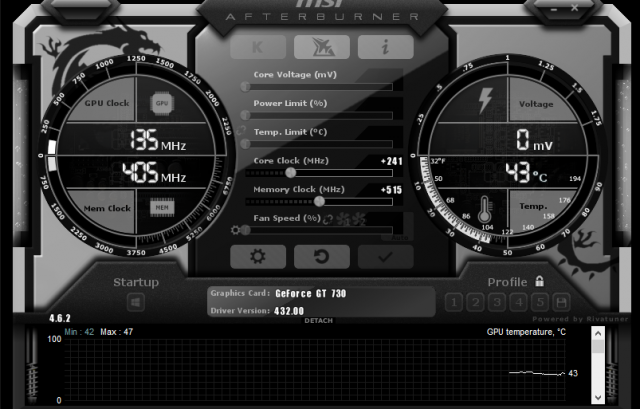Select profile slot 1
This screenshot has height=409, width=640.
[x=453, y=302]
